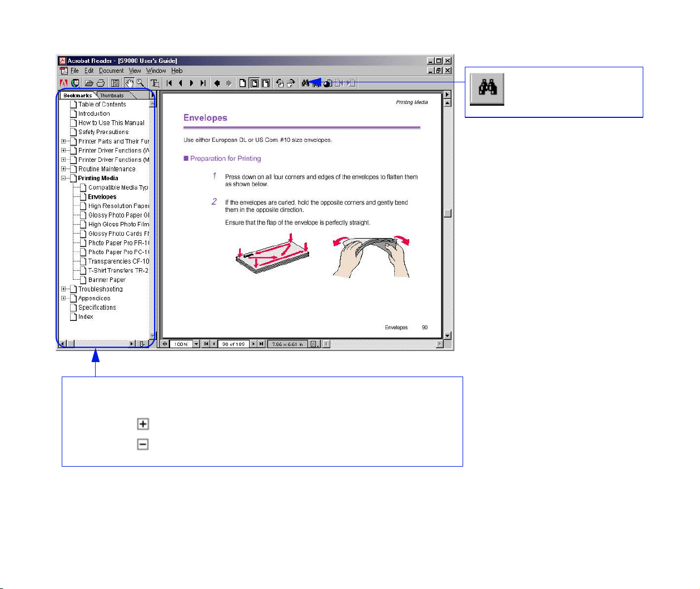Image resolution: width=700 pixels, height=589 pixels.
Task: Open the Introduction bookmark
Action: point(94,114)
